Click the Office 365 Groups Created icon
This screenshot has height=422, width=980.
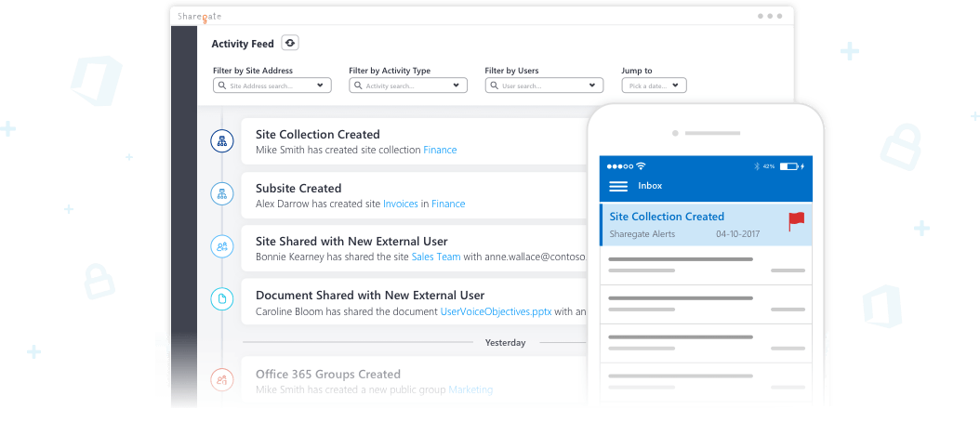click(222, 379)
